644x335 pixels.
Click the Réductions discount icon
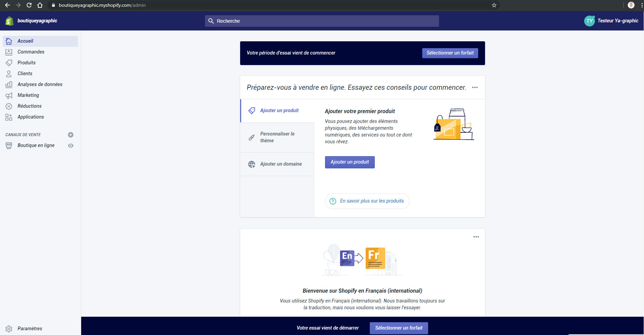[x=9, y=106]
